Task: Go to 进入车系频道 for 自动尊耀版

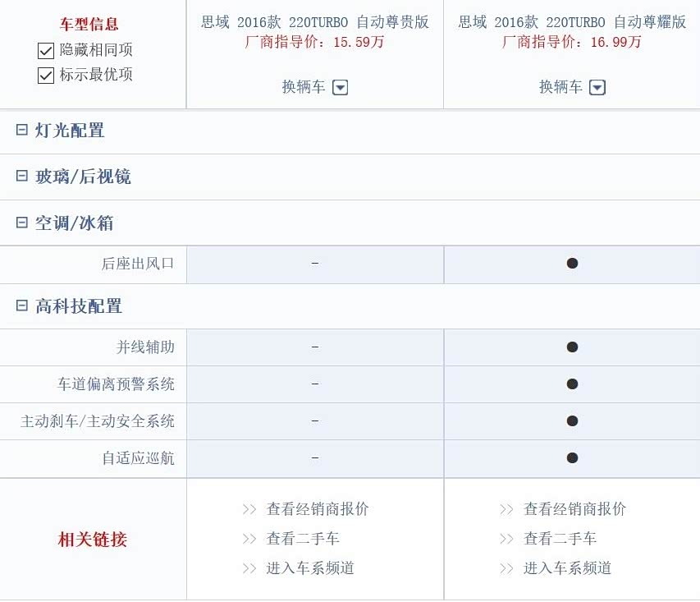Action: point(567,568)
